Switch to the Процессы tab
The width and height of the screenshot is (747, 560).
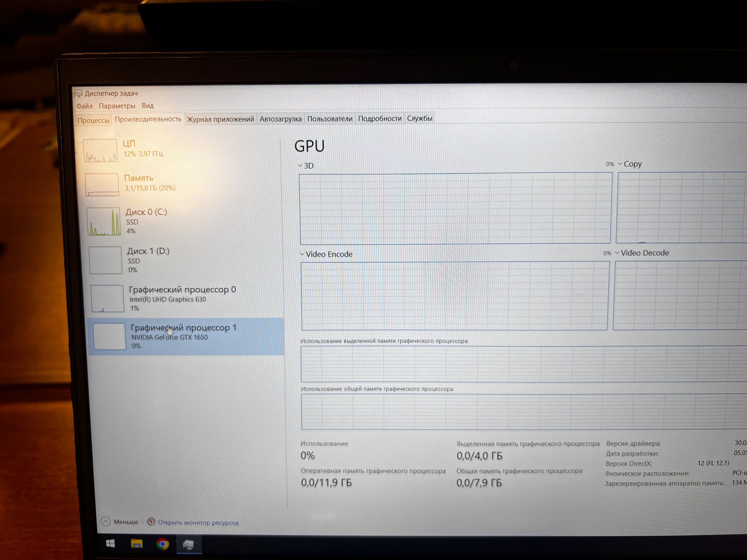[94, 120]
